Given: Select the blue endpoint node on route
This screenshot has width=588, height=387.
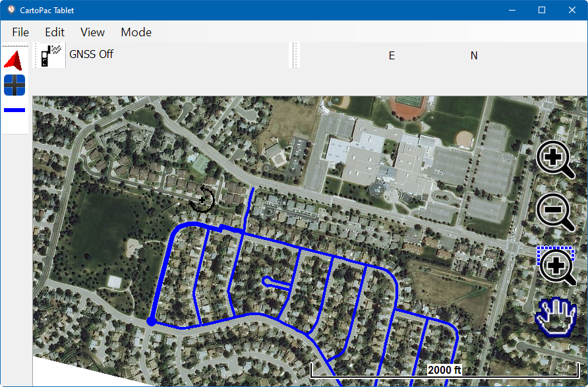Looking at the screenshot, I should (x=151, y=321).
